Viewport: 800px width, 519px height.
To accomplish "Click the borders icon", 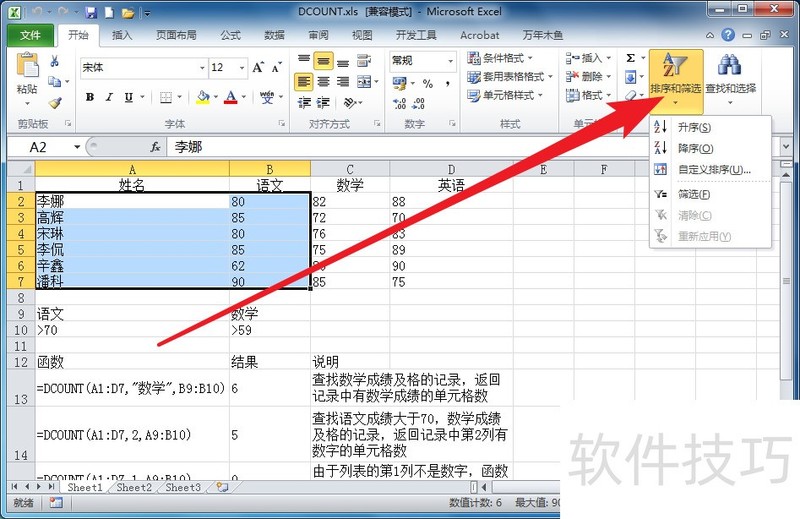I will [166, 97].
